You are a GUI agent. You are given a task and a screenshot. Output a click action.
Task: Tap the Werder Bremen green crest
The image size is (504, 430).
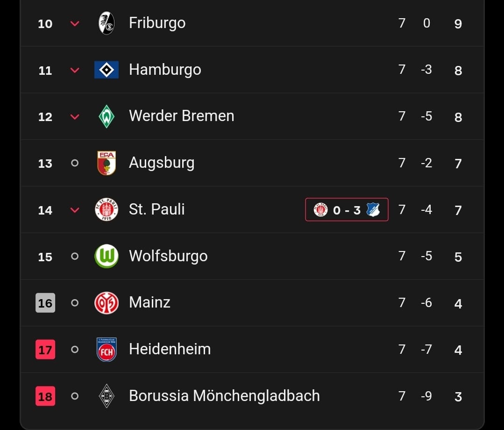(x=106, y=116)
